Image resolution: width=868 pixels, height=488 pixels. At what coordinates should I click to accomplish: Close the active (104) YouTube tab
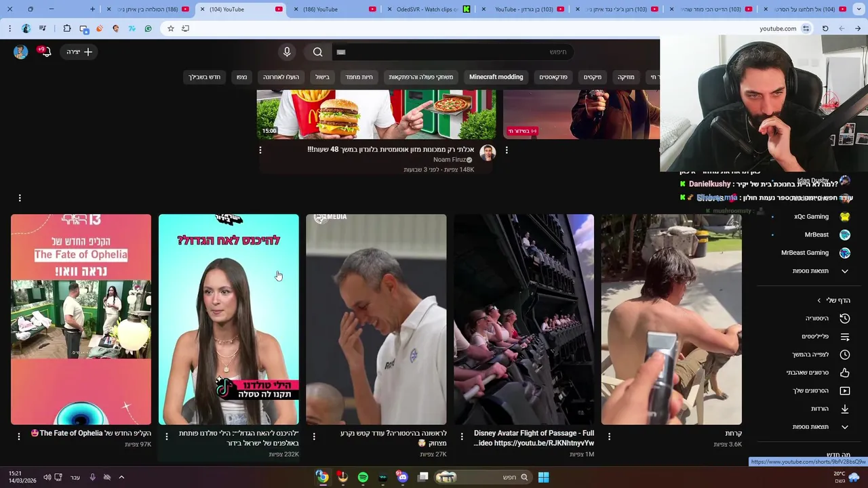tap(202, 9)
